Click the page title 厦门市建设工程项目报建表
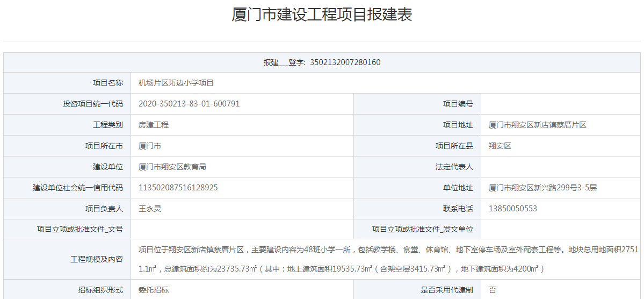 322,15
